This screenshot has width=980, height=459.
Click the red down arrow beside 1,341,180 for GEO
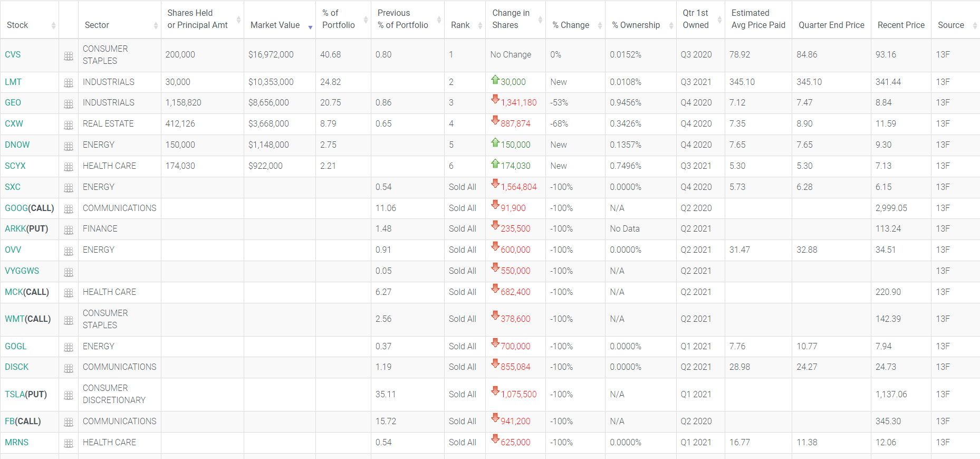pyautogui.click(x=495, y=99)
